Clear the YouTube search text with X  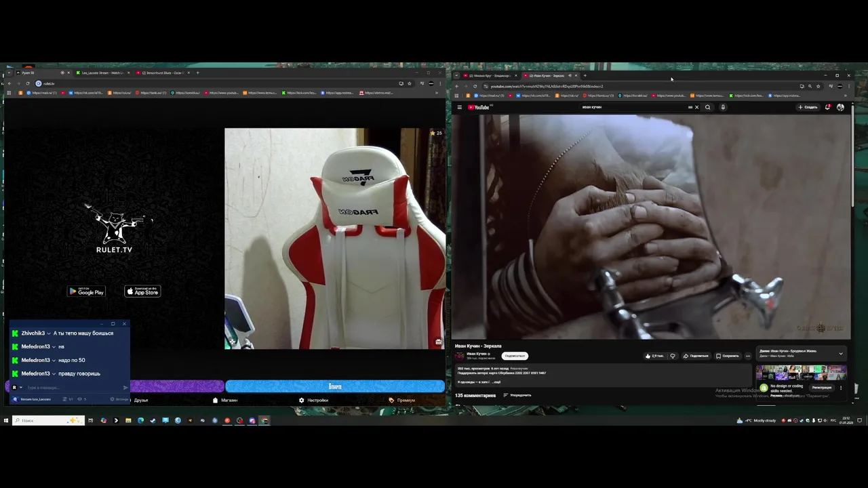point(696,107)
